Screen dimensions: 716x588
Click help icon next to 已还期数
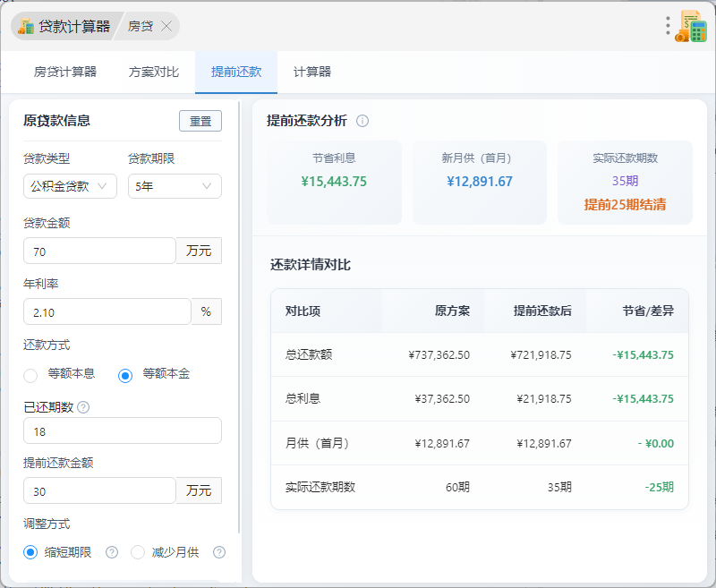[83, 407]
